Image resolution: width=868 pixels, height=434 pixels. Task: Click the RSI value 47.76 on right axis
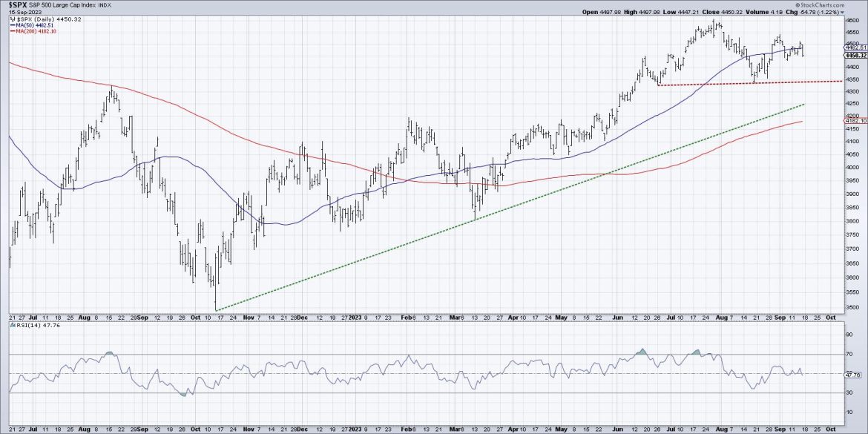pyautogui.click(x=853, y=375)
